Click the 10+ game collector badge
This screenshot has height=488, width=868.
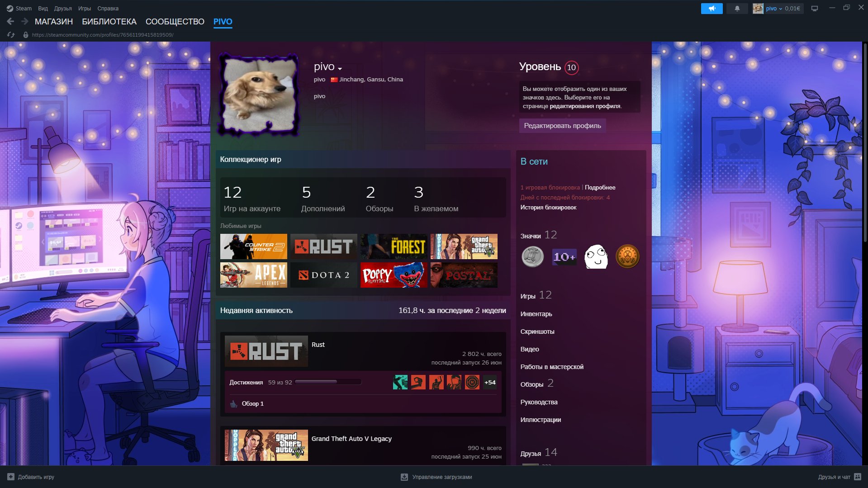(x=564, y=256)
